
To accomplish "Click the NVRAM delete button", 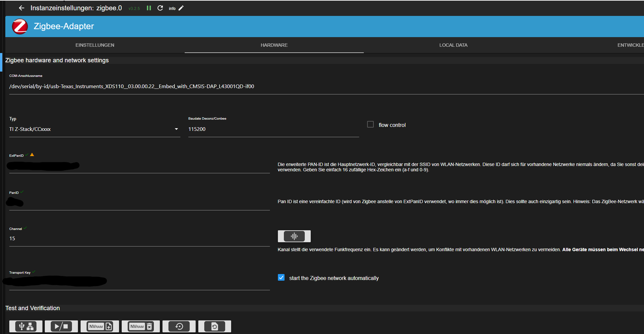I will point(141,326).
